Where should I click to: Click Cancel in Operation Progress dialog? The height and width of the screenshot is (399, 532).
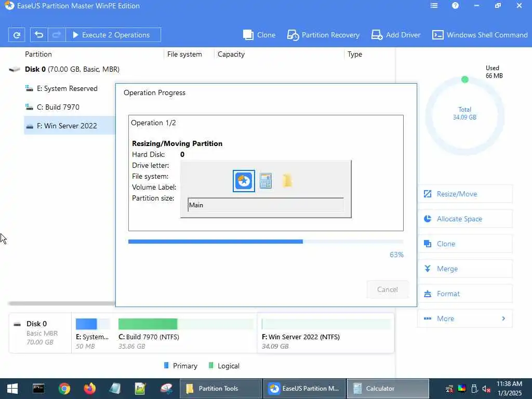coord(388,289)
